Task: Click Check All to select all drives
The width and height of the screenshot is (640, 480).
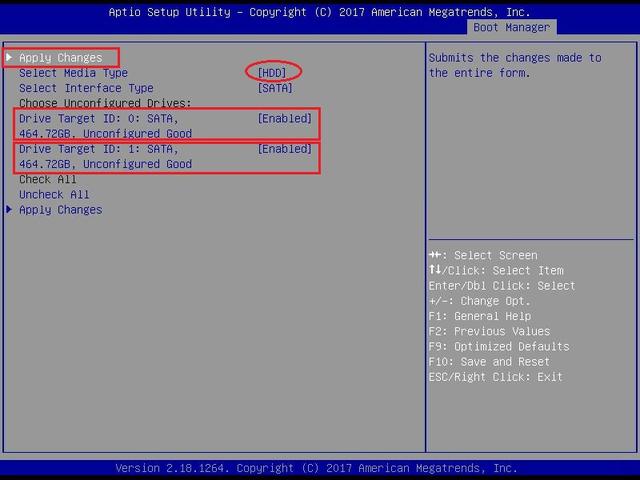Action: point(47,180)
